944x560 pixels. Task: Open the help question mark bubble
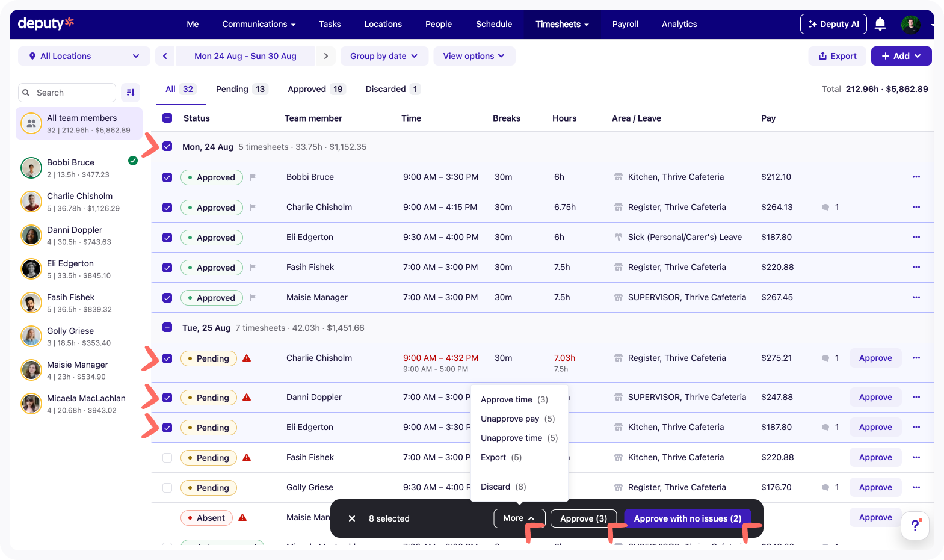(915, 525)
